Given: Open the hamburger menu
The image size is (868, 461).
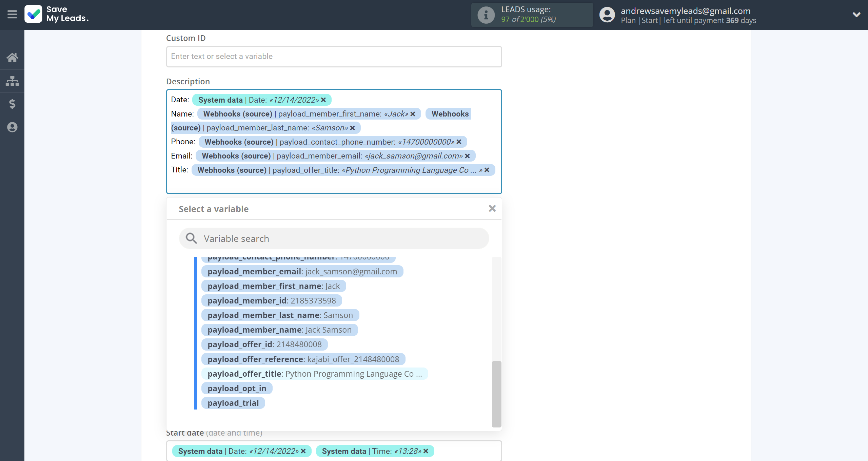Looking at the screenshot, I should (12, 14).
